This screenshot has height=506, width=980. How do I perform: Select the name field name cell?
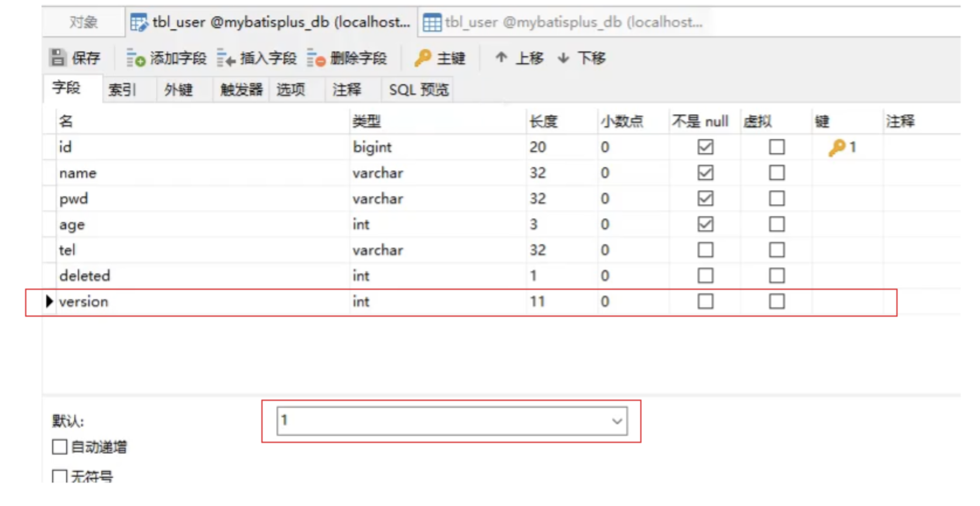point(203,173)
